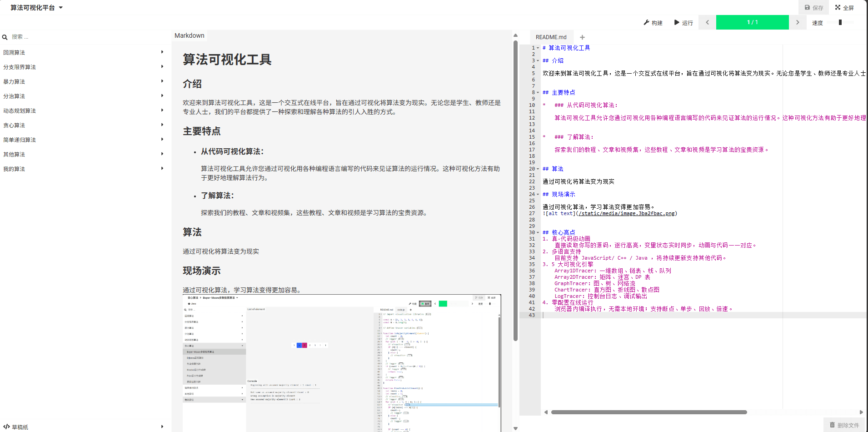The width and height of the screenshot is (868, 432).
Task: Go to next step with right chevron
Action: [797, 22]
